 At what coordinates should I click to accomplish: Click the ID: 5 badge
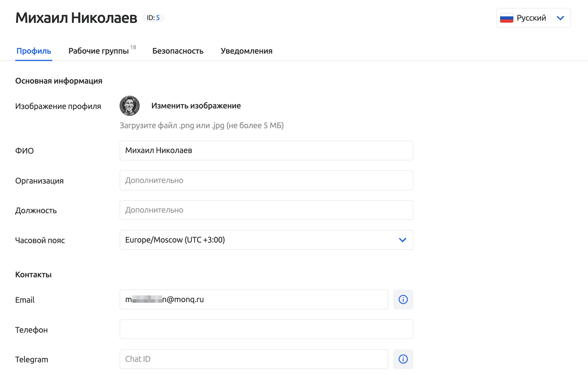[x=153, y=18]
